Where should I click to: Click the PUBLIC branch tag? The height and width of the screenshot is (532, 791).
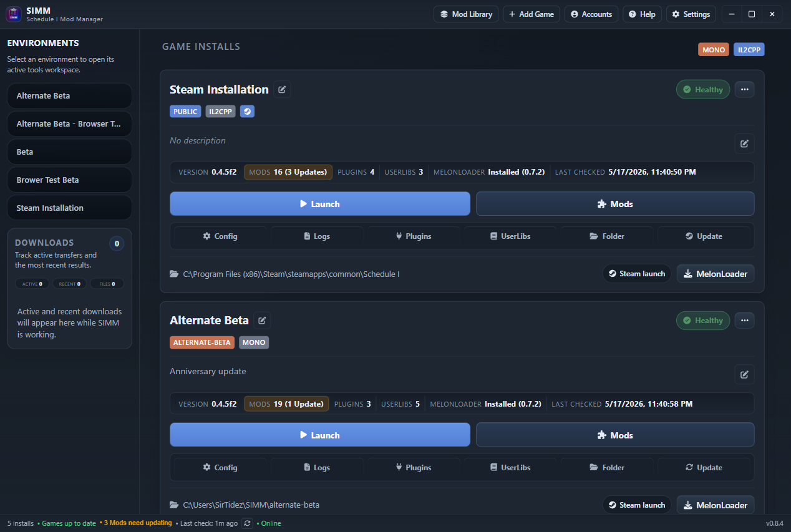(x=185, y=112)
